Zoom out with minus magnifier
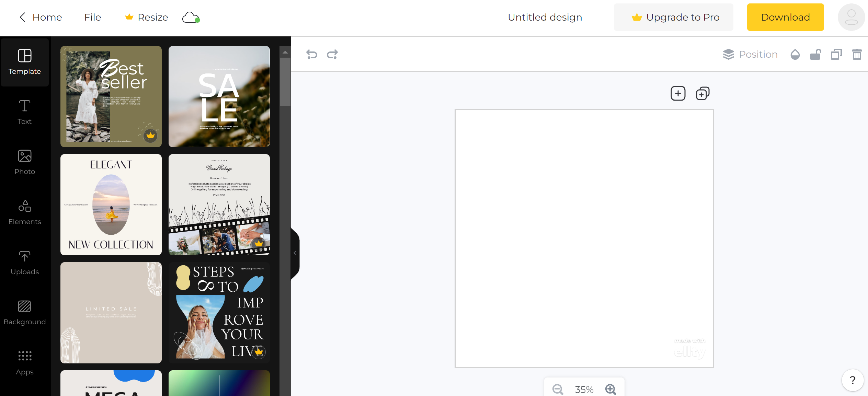868x396 pixels. [558, 389]
